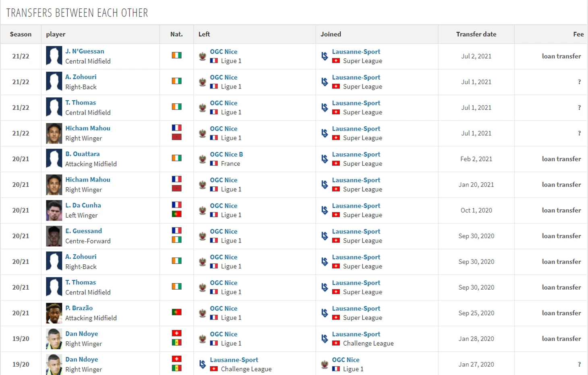588x375 pixels.
Task: Open L. Da Cunha player photo
Action: [x=54, y=210]
